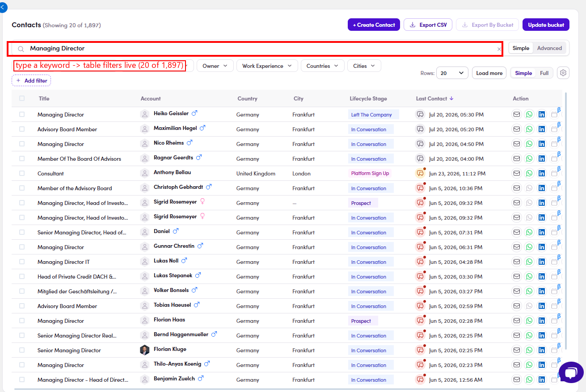
Task: Export contacts with Export CSV
Action: 428,25
